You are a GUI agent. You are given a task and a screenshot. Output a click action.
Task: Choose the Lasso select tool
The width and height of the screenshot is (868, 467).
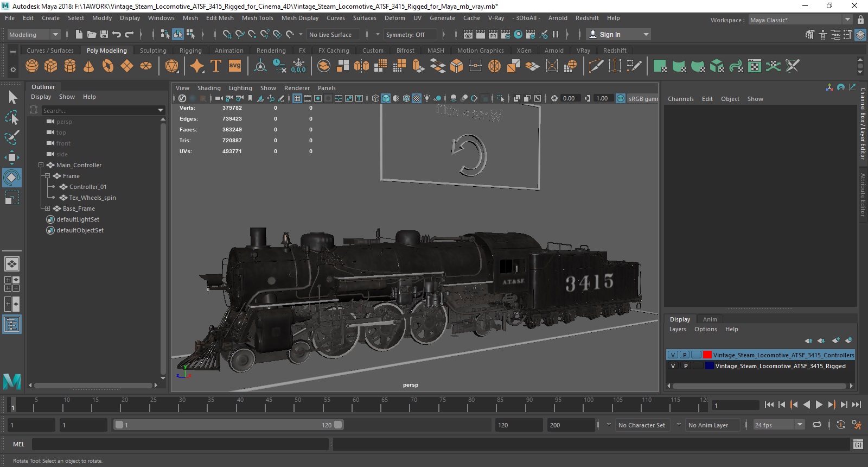click(12, 117)
